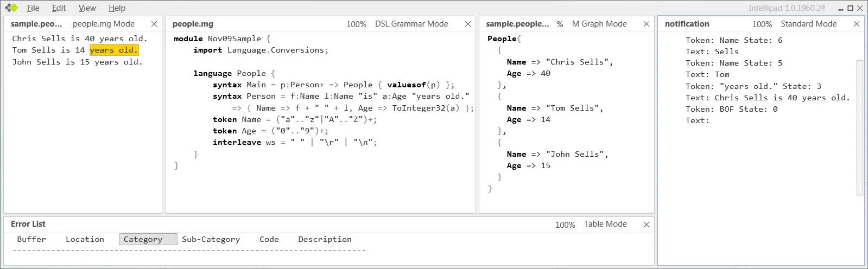Click the "Age => 40" graph entry
The image size is (868, 269).
[528, 73]
